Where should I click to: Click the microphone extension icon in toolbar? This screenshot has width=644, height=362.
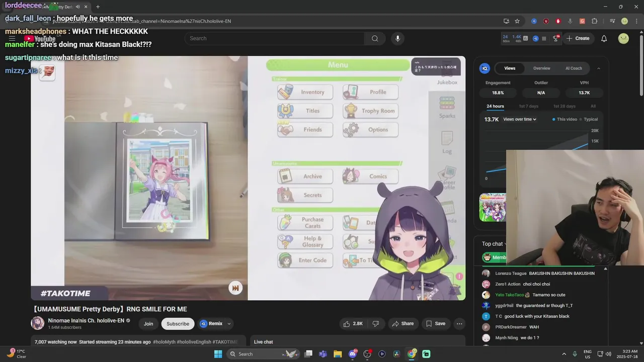570,21
